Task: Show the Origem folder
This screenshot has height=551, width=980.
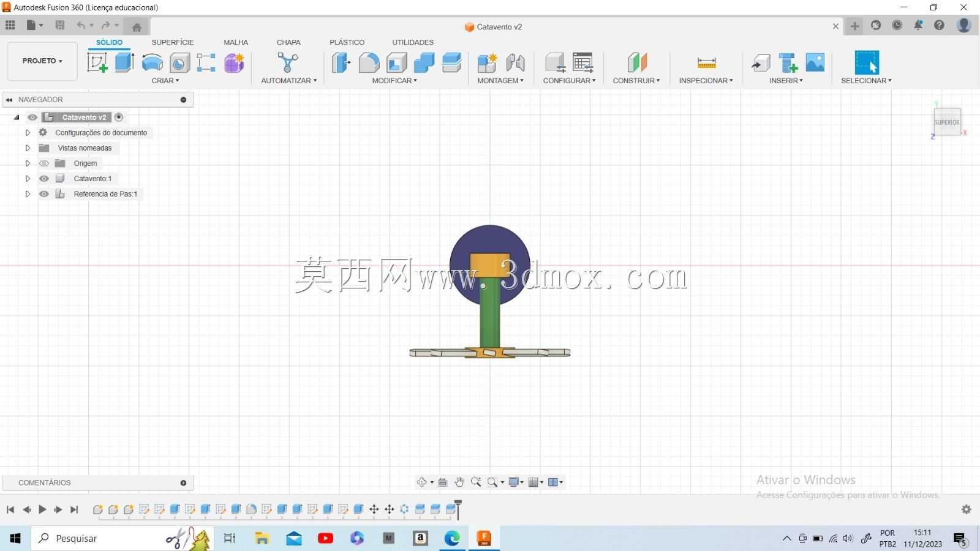Action: tap(44, 163)
